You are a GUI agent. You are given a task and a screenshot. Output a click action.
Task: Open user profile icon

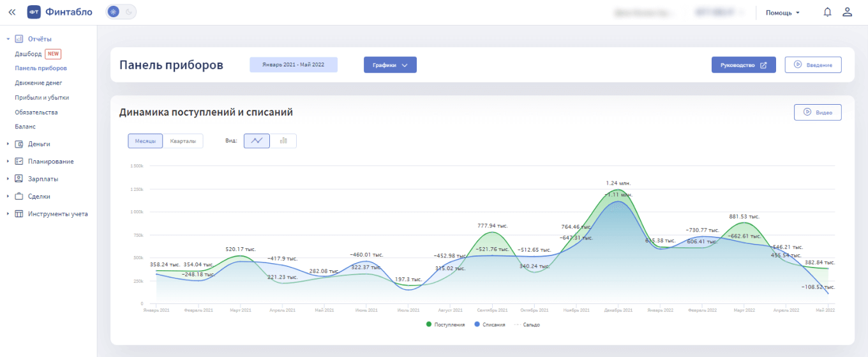click(x=847, y=12)
